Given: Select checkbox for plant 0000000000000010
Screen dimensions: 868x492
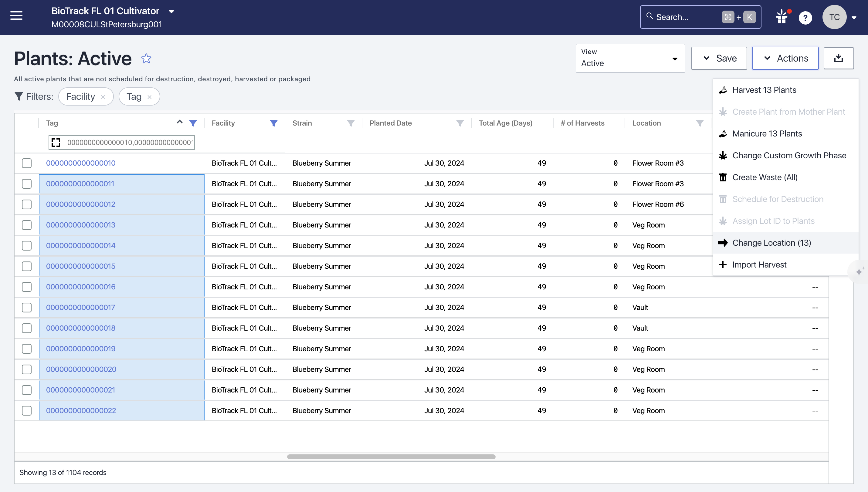Looking at the screenshot, I should (27, 163).
